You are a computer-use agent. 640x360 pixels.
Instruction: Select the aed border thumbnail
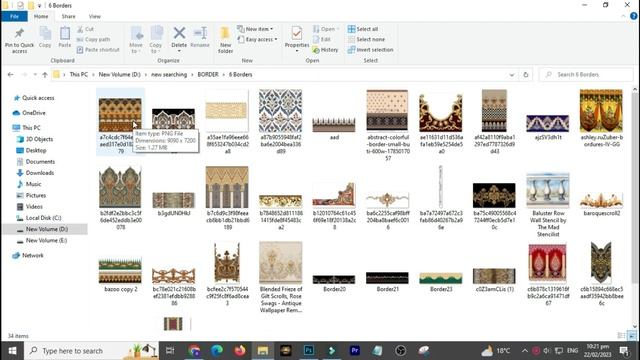[334, 124]
